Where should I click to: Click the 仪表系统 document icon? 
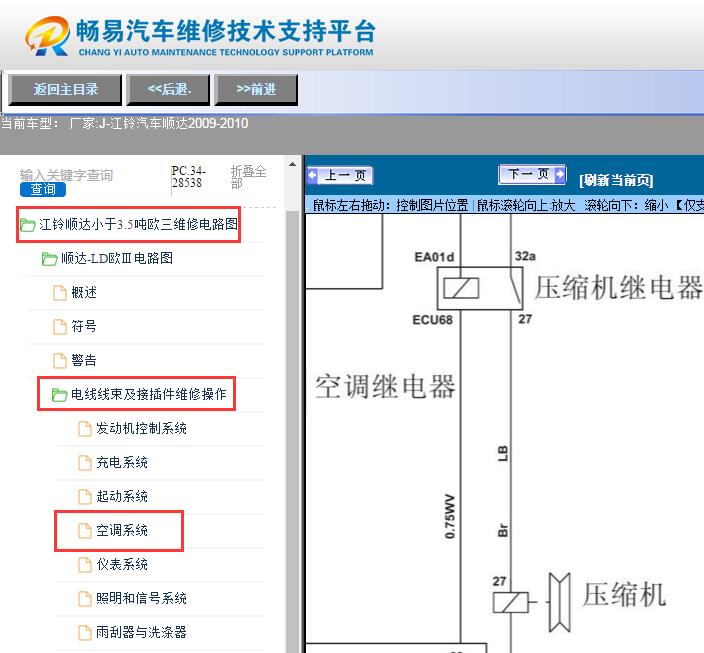point(85,565)
